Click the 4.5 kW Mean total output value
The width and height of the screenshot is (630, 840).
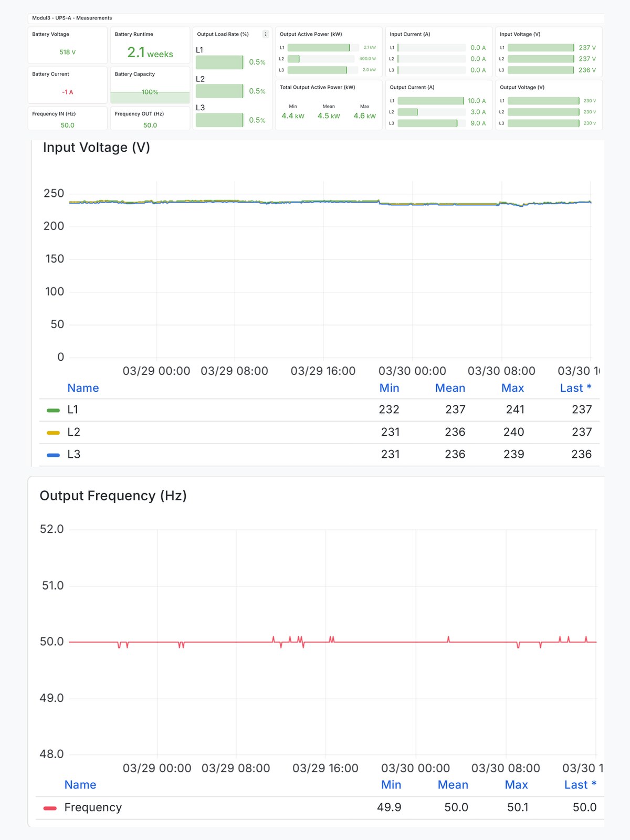[329, 116]
